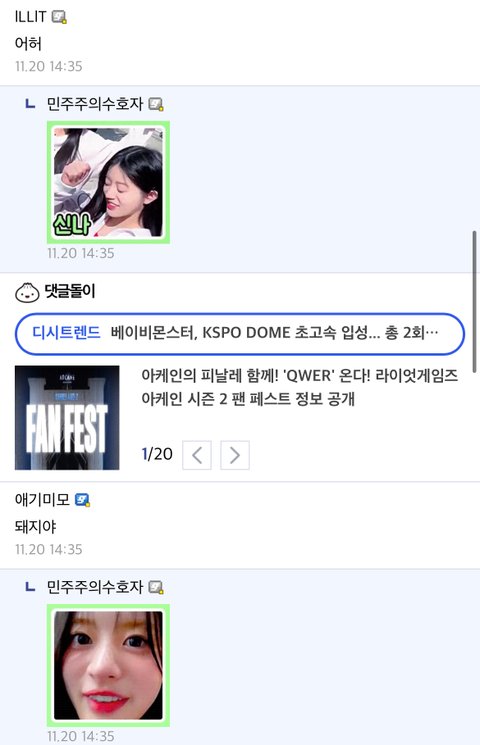Click the 댓글돌이 dumpling mascot icon
Viewport: 480px width, 745px height.
(27, 292)
